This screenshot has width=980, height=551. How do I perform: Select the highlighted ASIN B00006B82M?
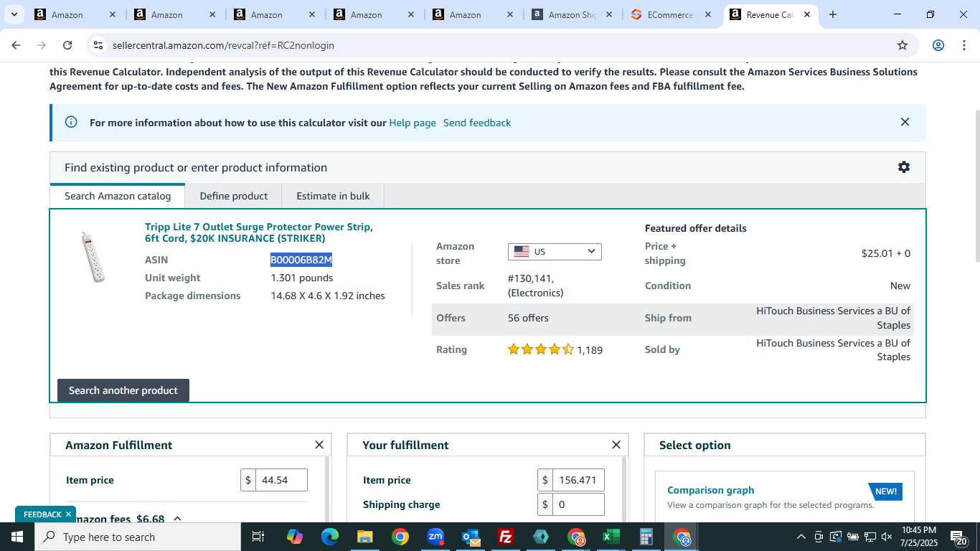tap(301, 260)
